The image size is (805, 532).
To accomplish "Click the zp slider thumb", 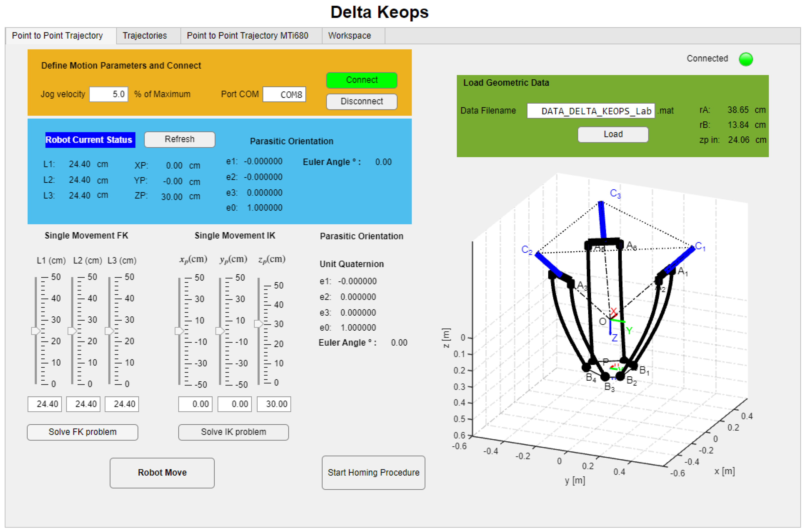I will [258, 324].
